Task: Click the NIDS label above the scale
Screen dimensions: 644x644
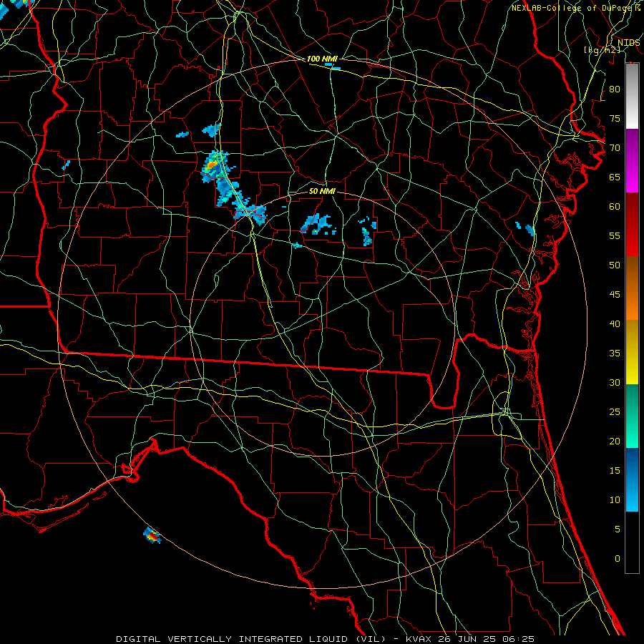Action: [628, 43]
